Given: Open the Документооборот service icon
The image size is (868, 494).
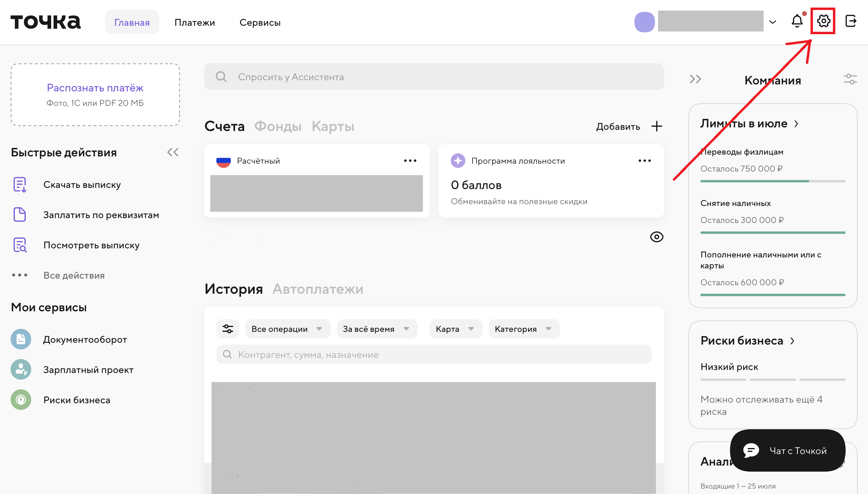Looking at the screenshot, I should (x=21, y=339).
